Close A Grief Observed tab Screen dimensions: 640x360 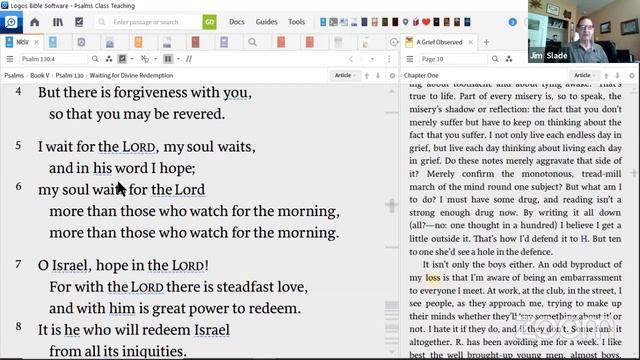471,42
